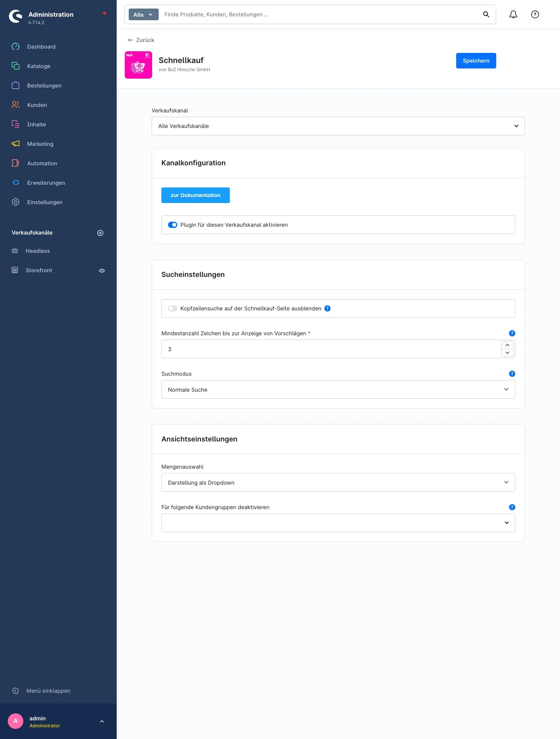
Task: Click the admin avatar circle
Action: [16, 721]
